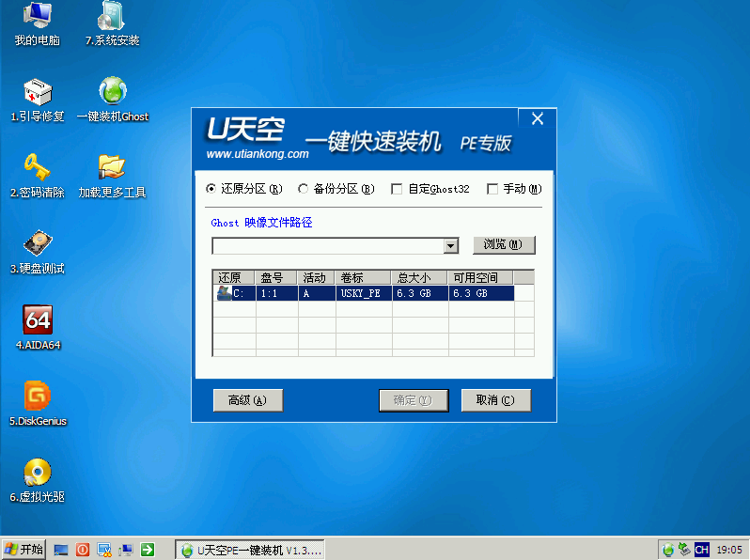Click the 浏览(M) browse button
The height and width of the screenshot is (560, 750).
point(504,245)
